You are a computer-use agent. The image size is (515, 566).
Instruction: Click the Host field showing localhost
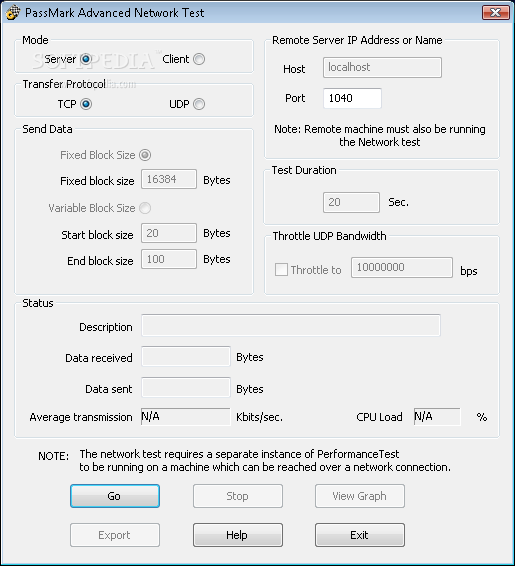point(382,68)
